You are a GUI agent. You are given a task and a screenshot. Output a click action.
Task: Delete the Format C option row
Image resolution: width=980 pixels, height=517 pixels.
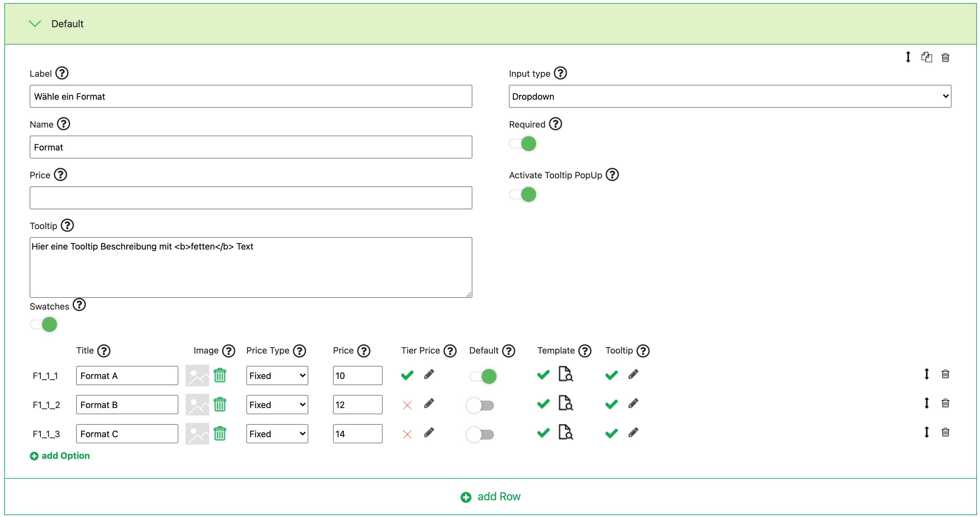(945, 432)
